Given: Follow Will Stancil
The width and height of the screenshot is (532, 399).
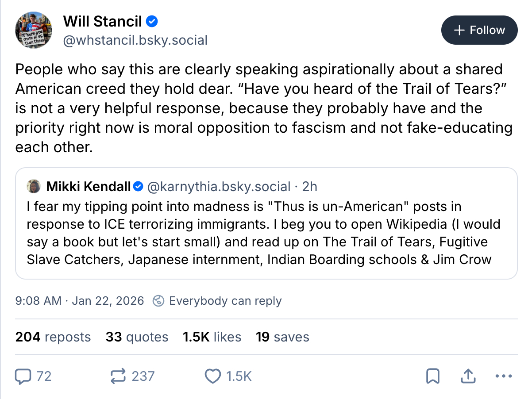Looking at the screenshot, I should click(479, 30).
